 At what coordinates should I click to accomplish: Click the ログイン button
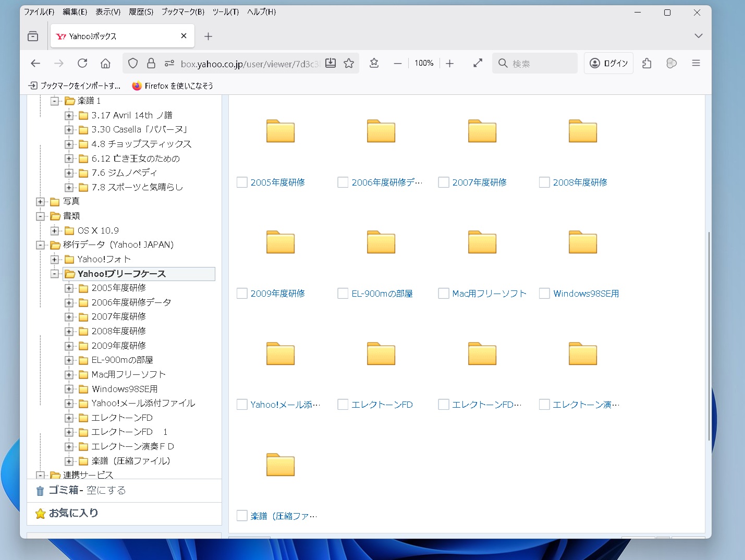click(x=608, y=63)
